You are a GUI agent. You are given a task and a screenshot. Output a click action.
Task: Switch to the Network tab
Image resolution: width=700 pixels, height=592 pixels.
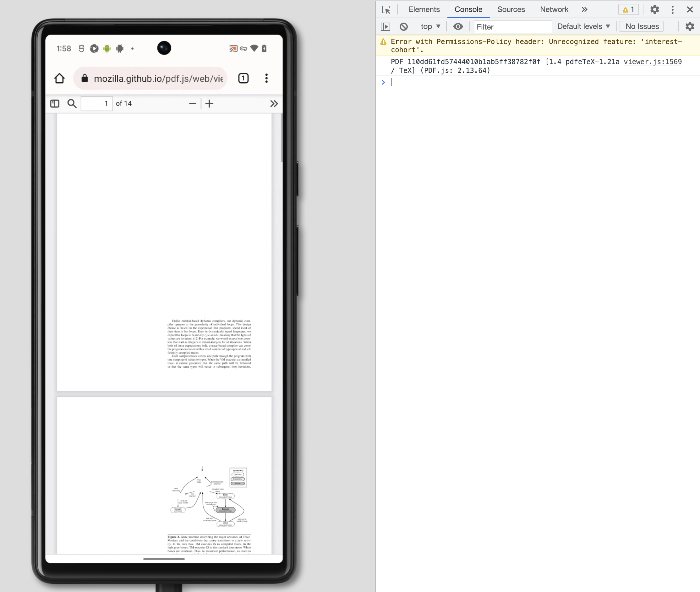[554, 9]
